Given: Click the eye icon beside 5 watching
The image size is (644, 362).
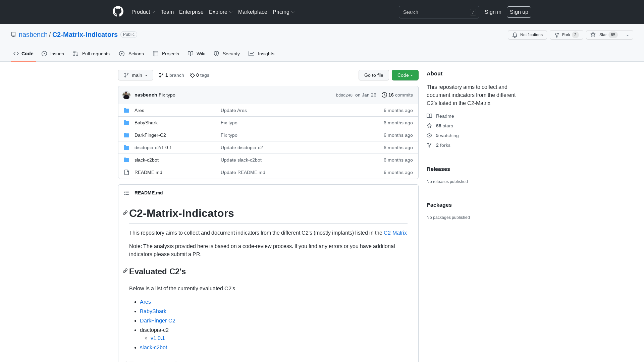Looking at the screenshot, I should point(429,135).
